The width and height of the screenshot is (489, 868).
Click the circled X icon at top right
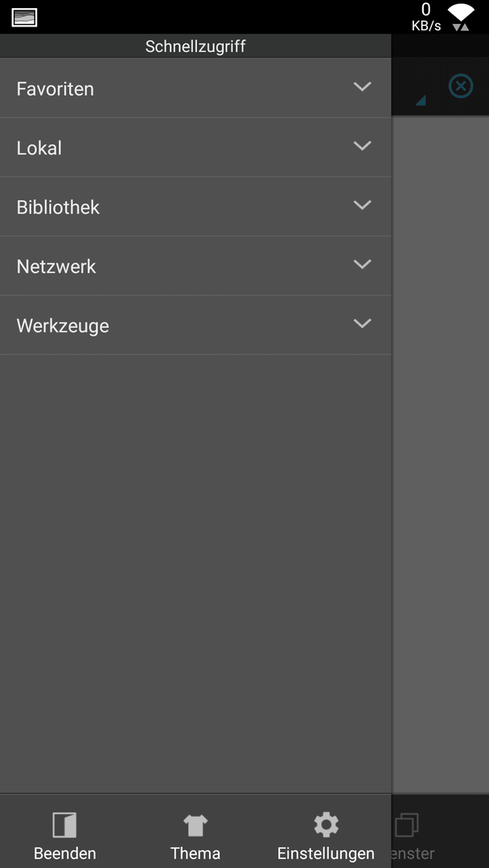pyautogui.click(x=461, y=86)
